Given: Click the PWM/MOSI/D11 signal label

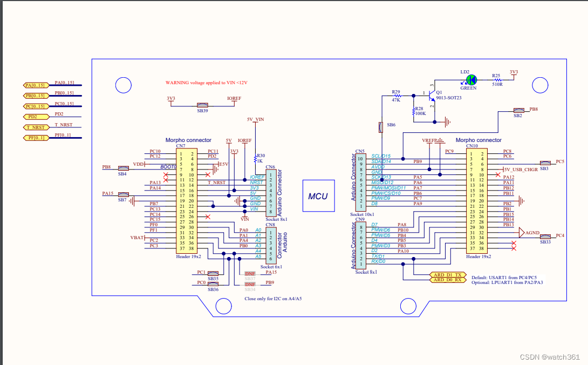Looking at the screenshot, I should point(388,188).
